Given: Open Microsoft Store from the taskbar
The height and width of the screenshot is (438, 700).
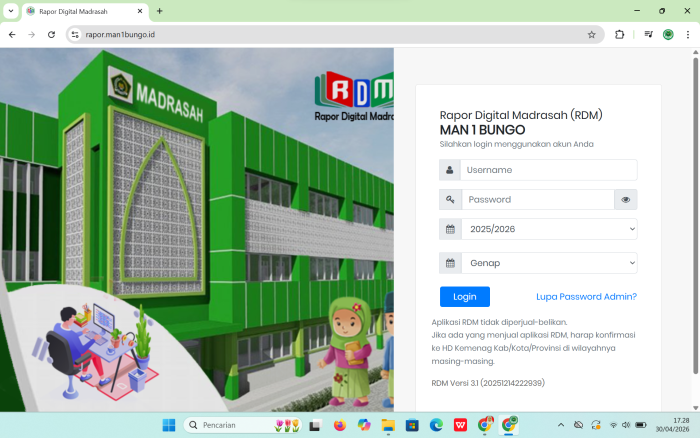Looking at the screenshot, I should point(412,425).
